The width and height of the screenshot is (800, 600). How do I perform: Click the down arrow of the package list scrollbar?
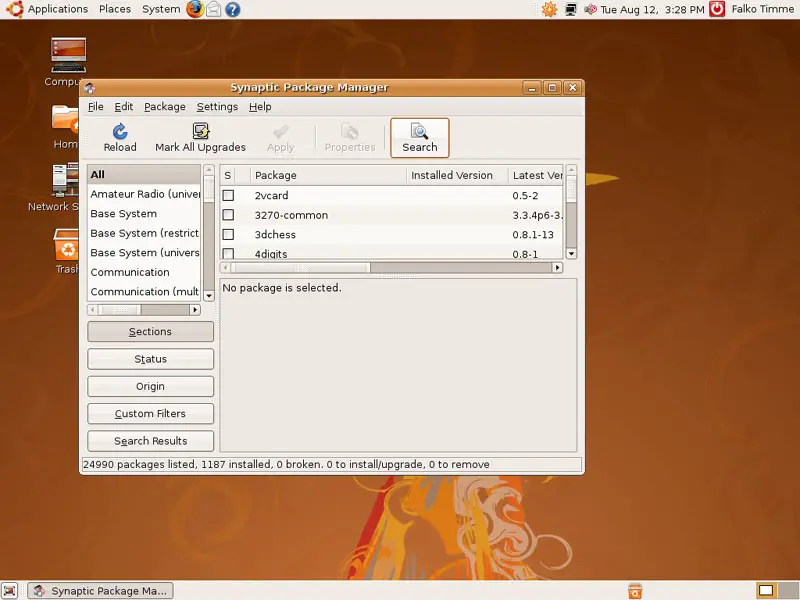571,254
